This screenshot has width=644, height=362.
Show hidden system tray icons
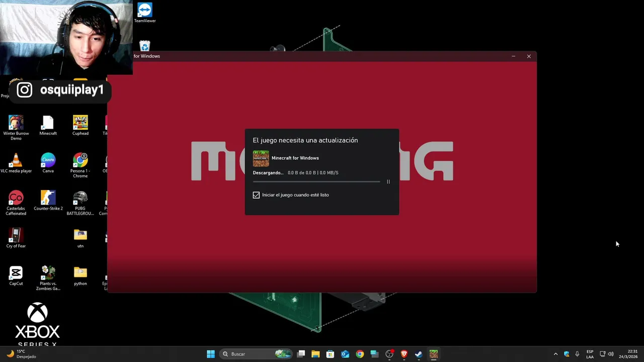[555, 354]
